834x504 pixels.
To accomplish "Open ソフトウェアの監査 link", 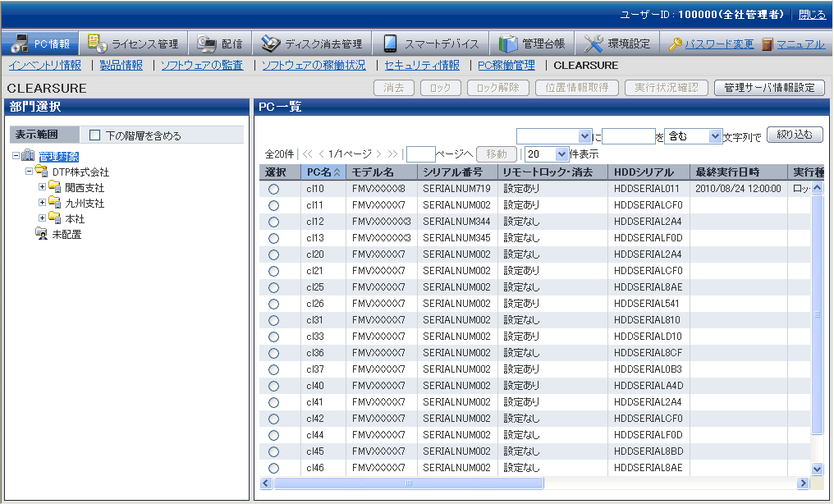I will coord(202,66).
